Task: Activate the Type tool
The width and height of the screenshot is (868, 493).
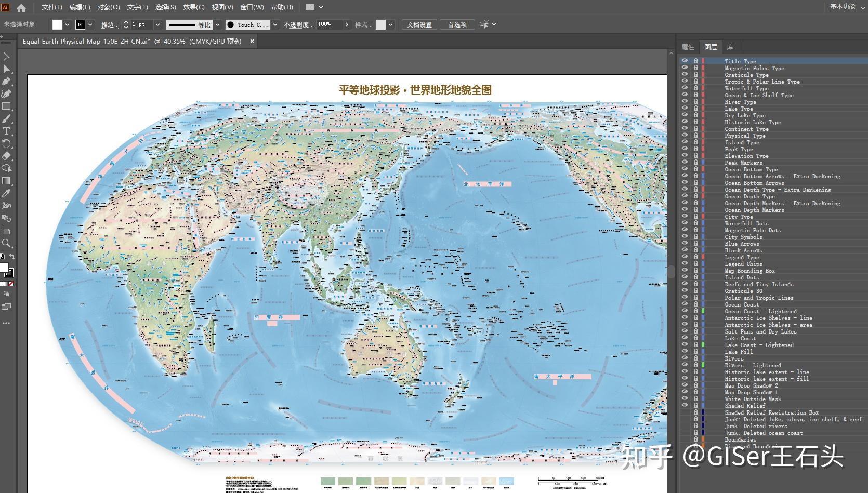Action: tap(7, 131)
